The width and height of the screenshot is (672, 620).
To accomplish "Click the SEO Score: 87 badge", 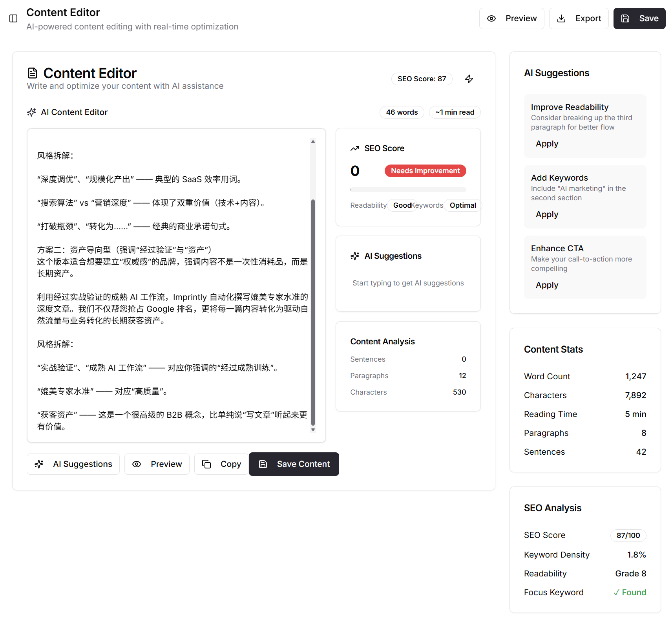I will point(422,79).
